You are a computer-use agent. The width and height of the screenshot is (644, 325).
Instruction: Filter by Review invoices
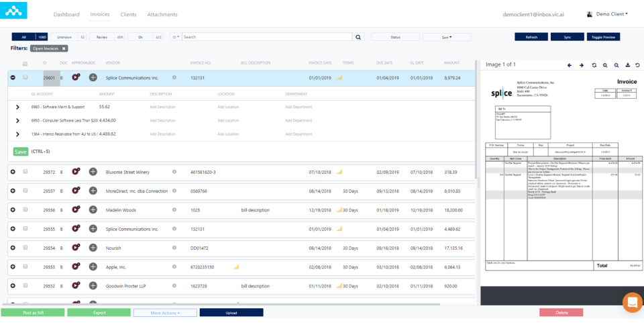pyautogui.click(x=107, y=37)
